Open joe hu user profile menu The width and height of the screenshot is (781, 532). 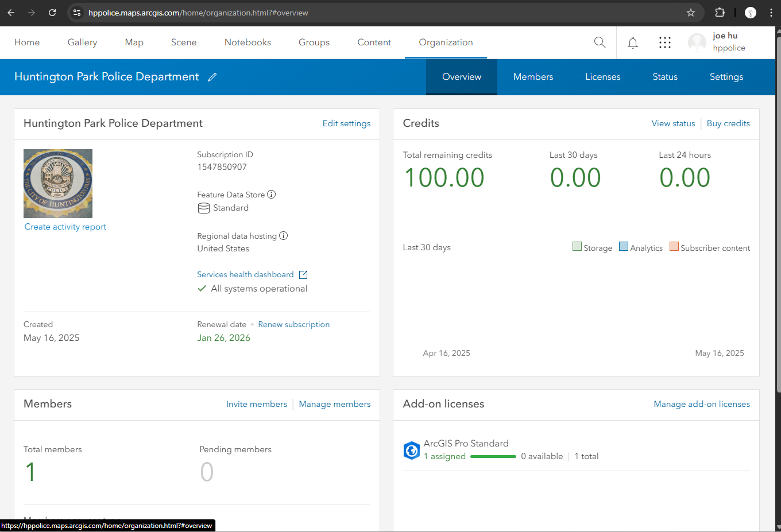pos(717,42)
